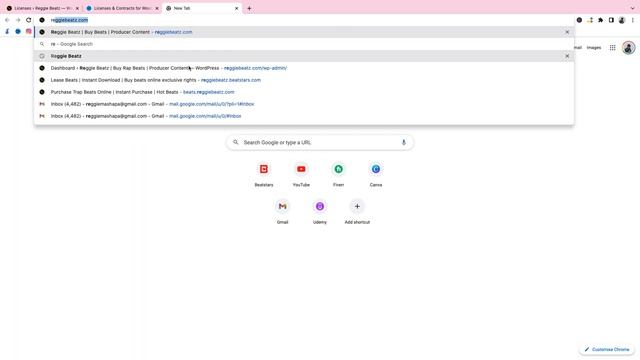Open Gmail inbox suggestion ending ?pli=1#inbox
Image resolution: width=640 pixels, height=360 pixels.
(x=304, y=104)
